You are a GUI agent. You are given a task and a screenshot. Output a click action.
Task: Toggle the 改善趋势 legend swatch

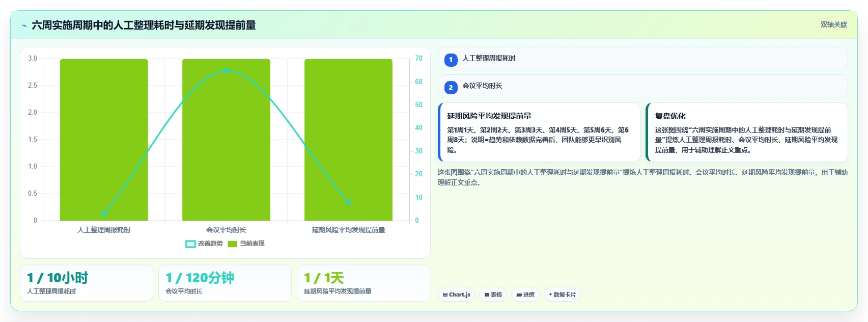tap(190, 244)
